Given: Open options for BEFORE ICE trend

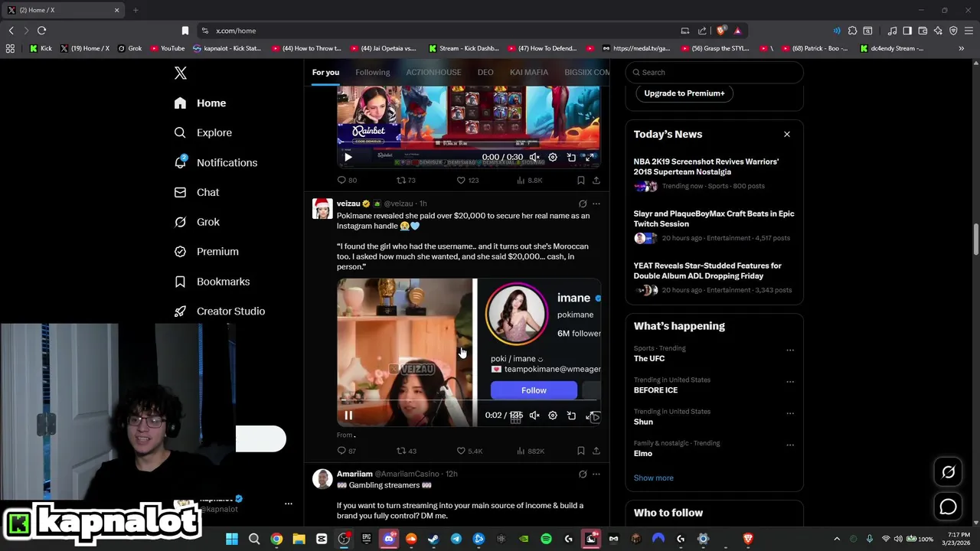Looking at the screenshot, I should tap(789, 382).
